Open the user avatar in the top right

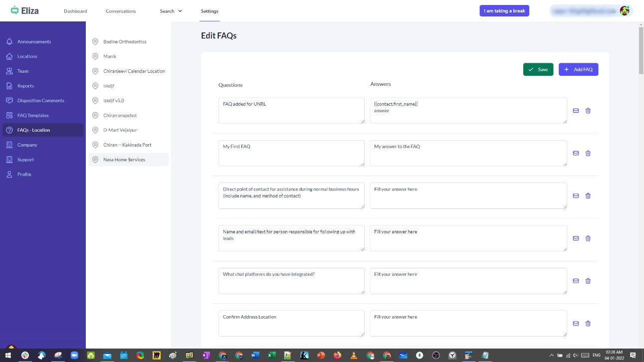coord(624,10)
